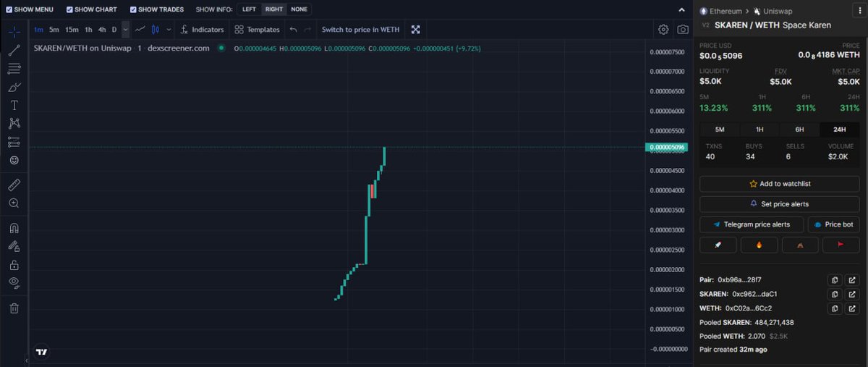Open the Indicators dialog

(x=202, y=30)
